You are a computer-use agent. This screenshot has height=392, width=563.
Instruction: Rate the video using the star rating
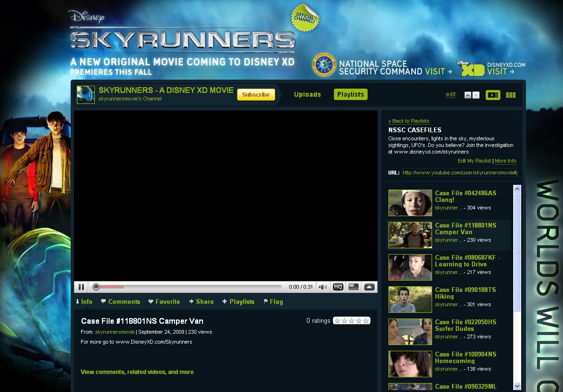click(x=351, y=320)
